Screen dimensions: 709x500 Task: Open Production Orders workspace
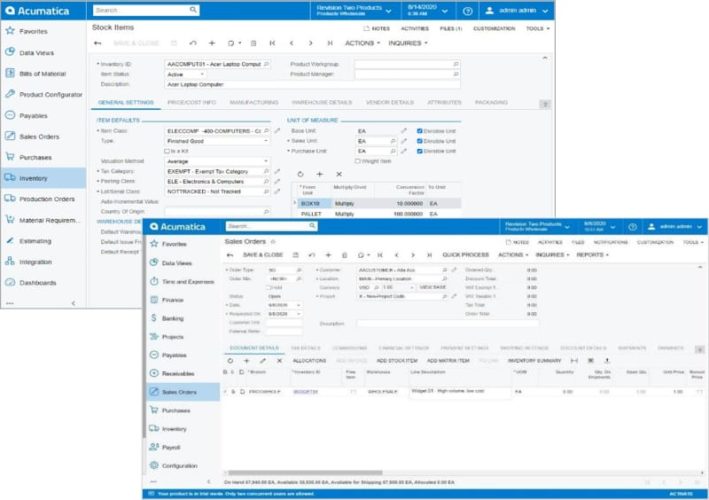47,199
